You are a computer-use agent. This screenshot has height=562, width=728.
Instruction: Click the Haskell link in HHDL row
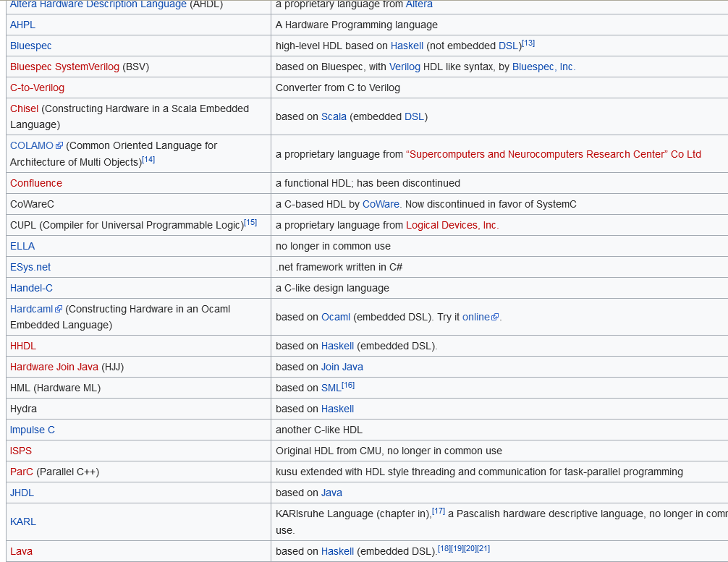point(337,346)
